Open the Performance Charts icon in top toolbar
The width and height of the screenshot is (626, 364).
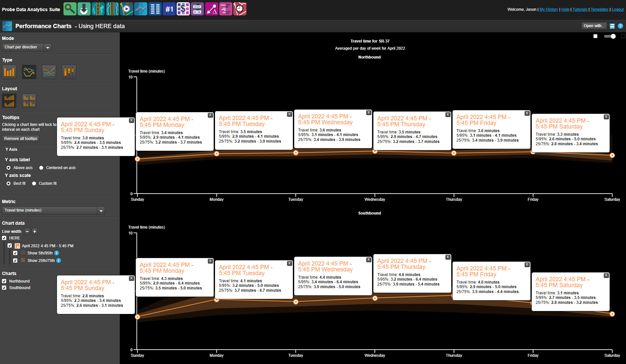point(141,9)
